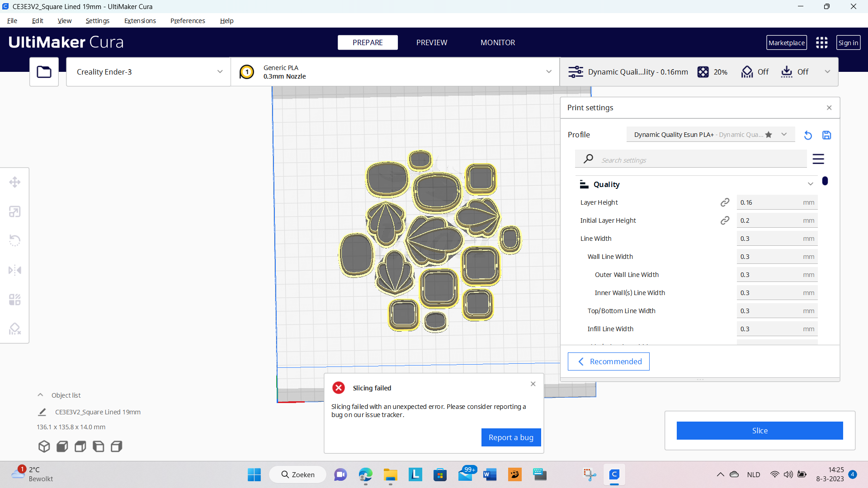Viewport: 868px width, 488px height.
Task: Click the print settings sliders icon
Action: tap(576, 72)
